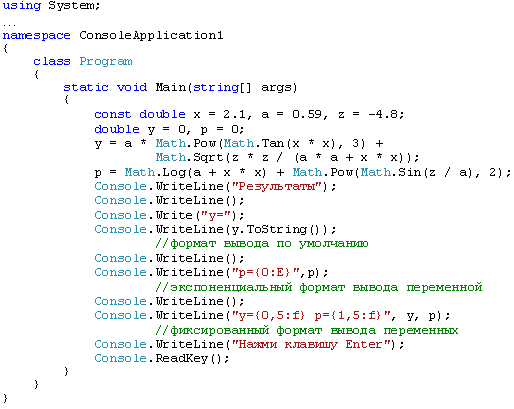
Task: Click comment '//фиксированный формат вывода переменных'
Action: click(x=307, y=330)
